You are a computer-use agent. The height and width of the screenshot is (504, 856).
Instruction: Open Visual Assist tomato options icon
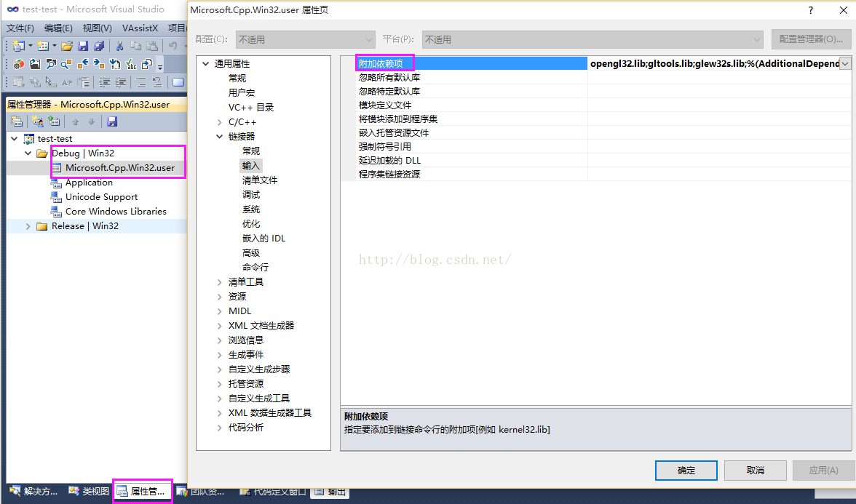pyautogui.click(x=19, y=64)
